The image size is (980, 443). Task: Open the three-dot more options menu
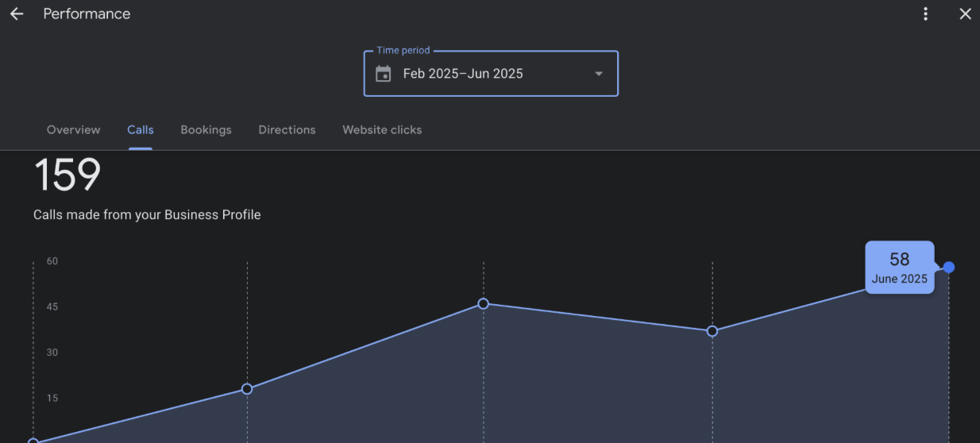[x=925, y=14]
